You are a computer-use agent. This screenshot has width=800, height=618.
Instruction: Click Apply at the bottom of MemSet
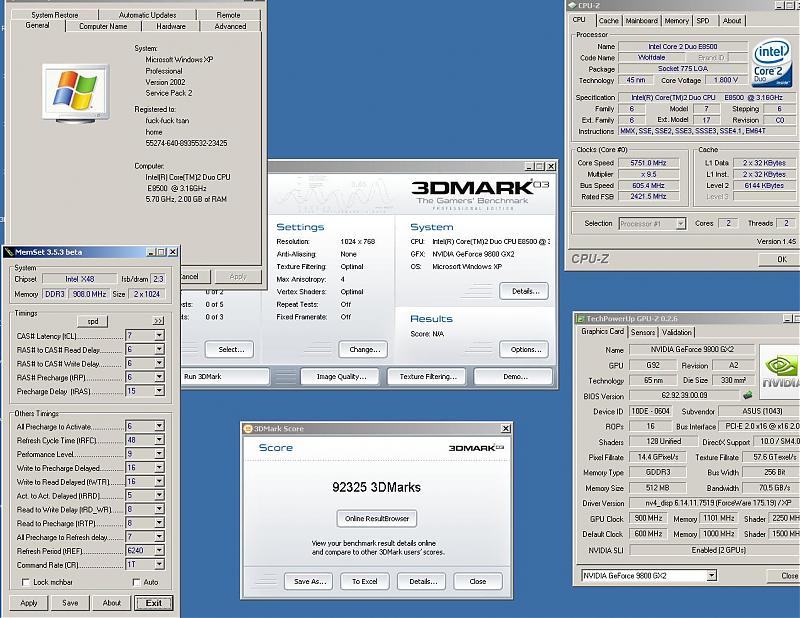point(29,603)
